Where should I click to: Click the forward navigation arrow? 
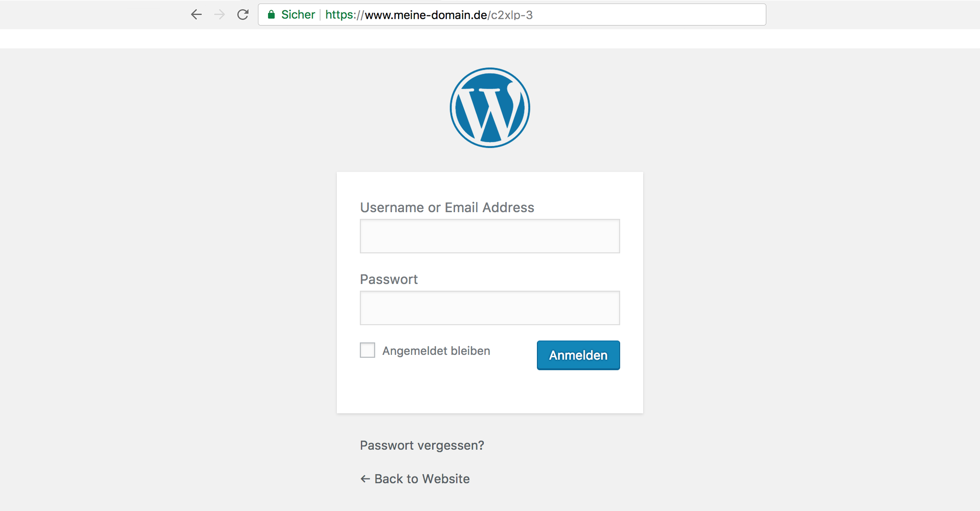point(220,14)
